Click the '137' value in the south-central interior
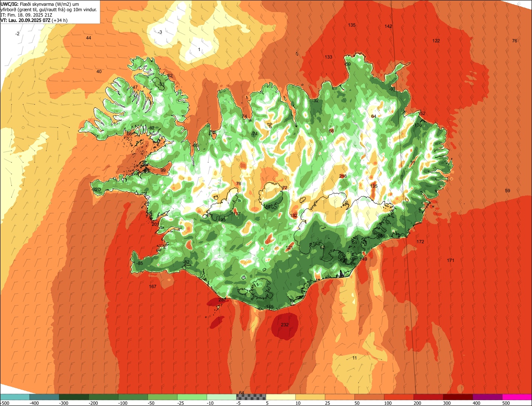The height and width of the screenshot is (406, 532). (x=237, y=214)
